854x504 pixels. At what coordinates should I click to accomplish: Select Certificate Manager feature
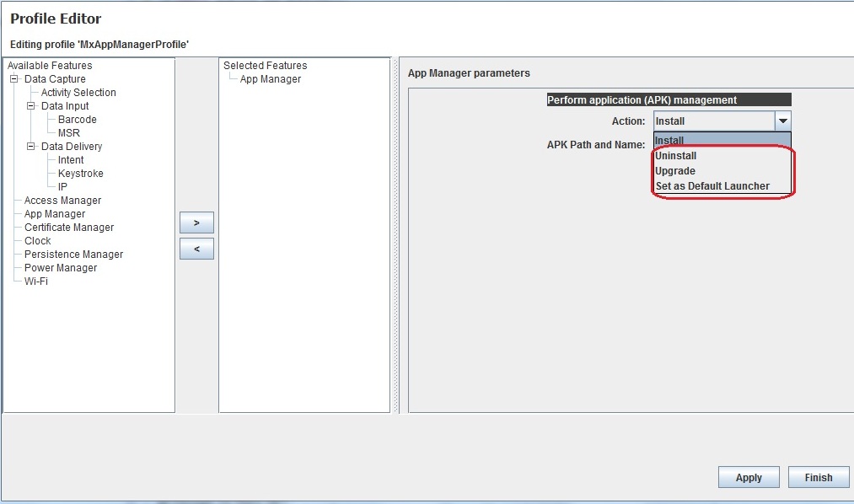point(70,227)
